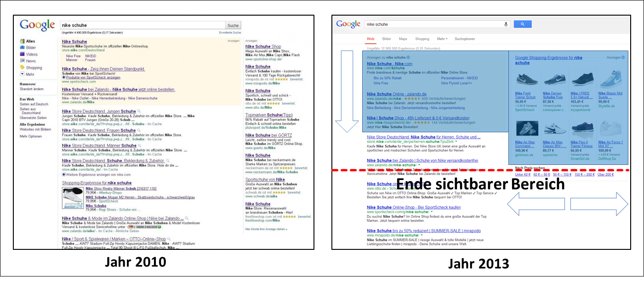Click 'Standort ändern' under Hannover

(x=31, y=89)
